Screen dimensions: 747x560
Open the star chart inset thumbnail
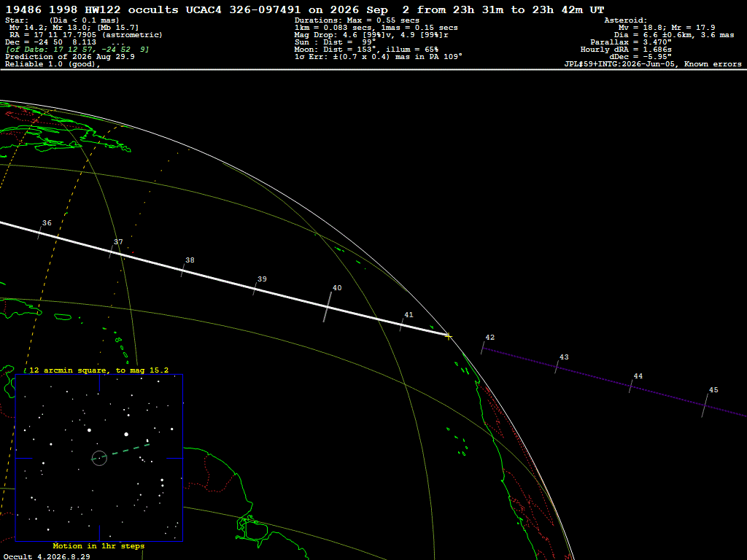[99, 458]
